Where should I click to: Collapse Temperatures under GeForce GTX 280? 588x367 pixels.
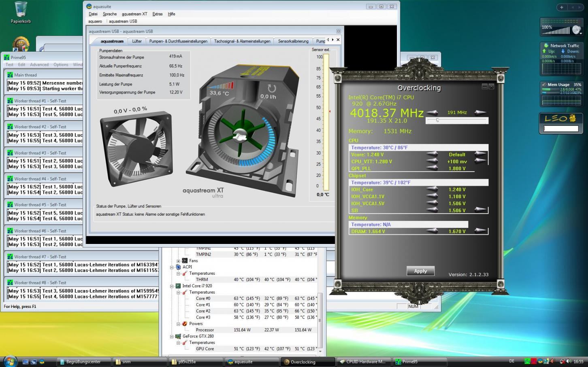pyautogui.click(x=178, y=343)
